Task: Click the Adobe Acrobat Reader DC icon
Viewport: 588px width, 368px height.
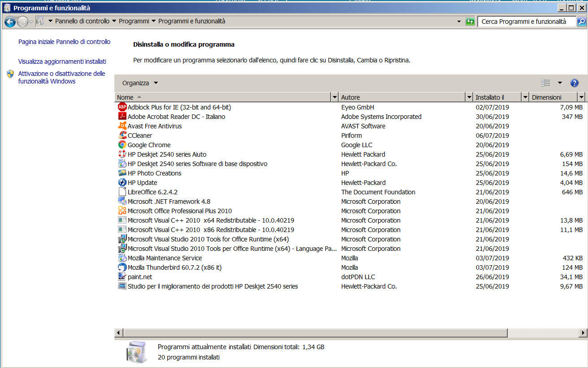Action: [122, 117]
